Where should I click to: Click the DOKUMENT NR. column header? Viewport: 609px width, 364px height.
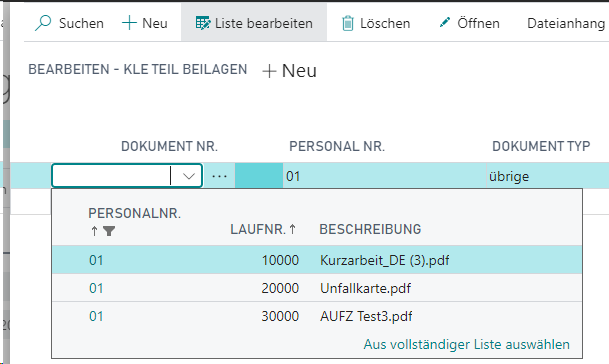tap(169, 146)
